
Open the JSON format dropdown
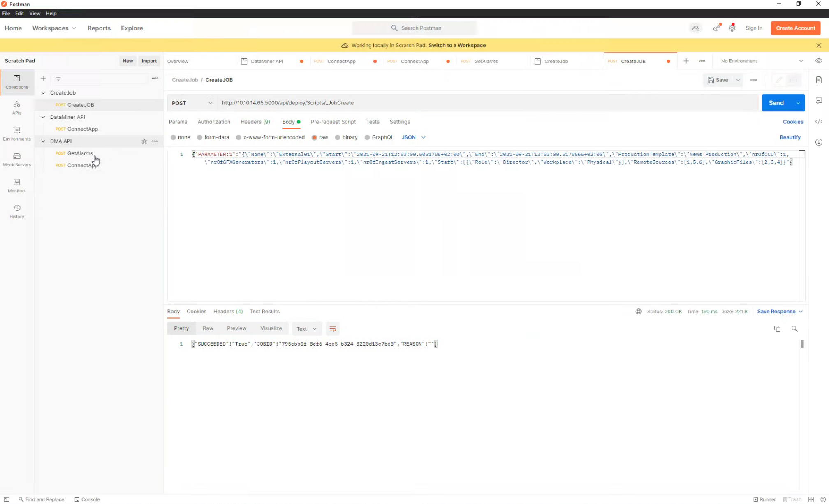(x=413, y=137)
